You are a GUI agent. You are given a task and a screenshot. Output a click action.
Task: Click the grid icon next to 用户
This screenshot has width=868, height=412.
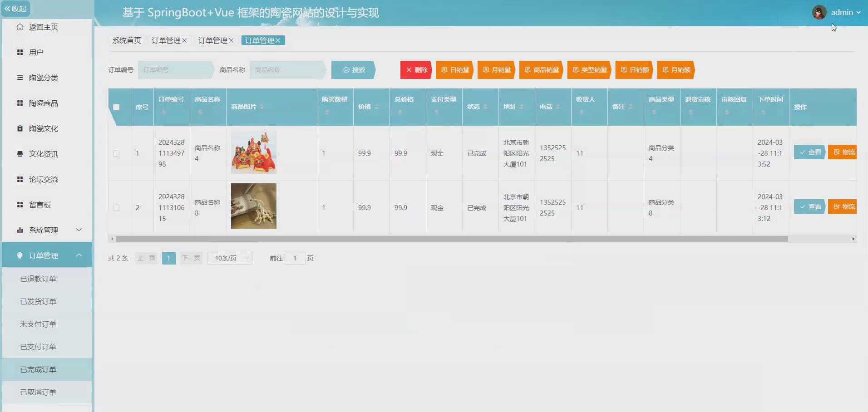20,52
